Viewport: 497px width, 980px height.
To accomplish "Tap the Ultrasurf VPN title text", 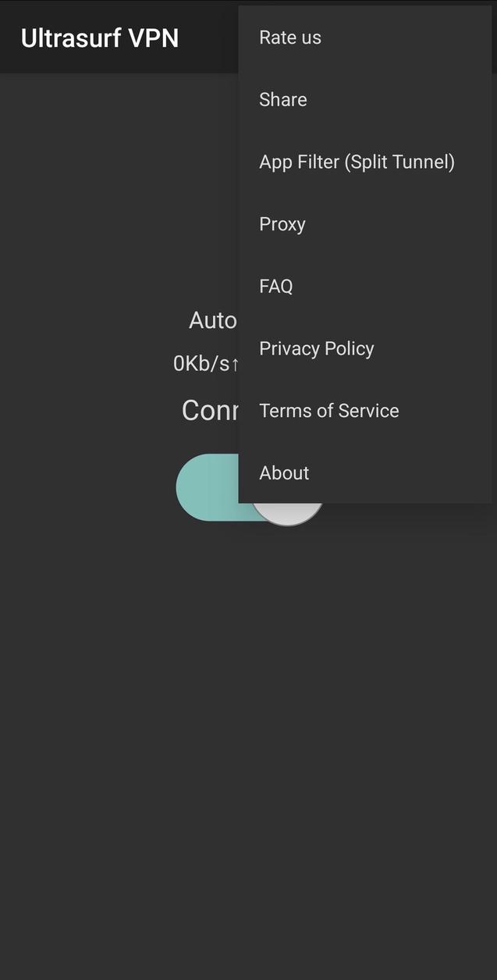I will (x=99, y=37).
